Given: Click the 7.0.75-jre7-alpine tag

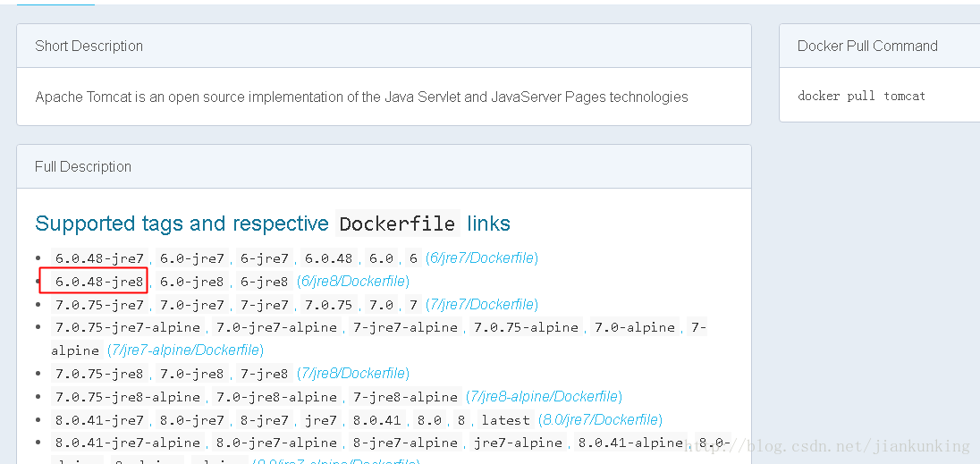Looking at the screenshot, I should (128, 327).
